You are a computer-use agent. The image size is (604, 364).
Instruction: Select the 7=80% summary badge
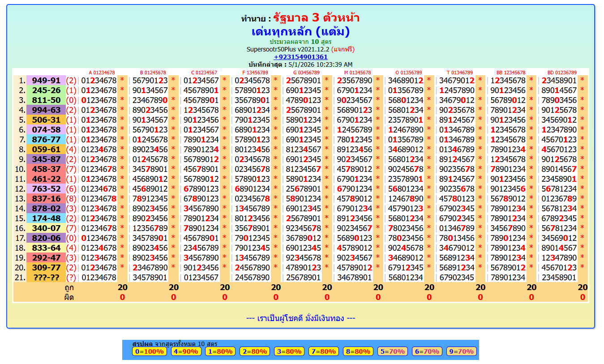tap(324, 351)
